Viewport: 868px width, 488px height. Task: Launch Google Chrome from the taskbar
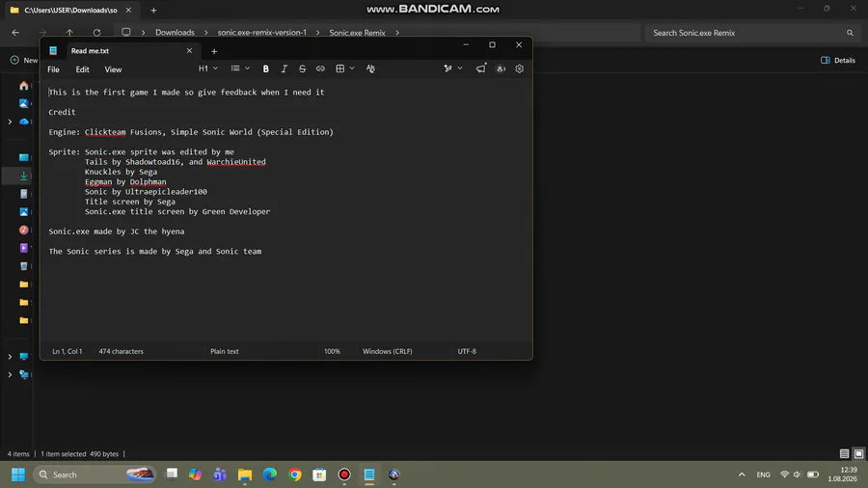(x=295, y=474)
